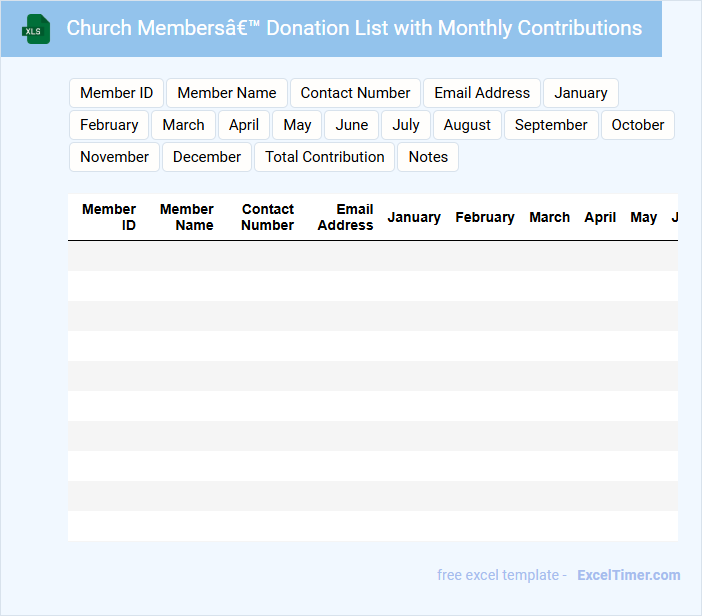Select the Email Address column header
Viewport: 702px width, 616px height.
click(x=346, y=217)
